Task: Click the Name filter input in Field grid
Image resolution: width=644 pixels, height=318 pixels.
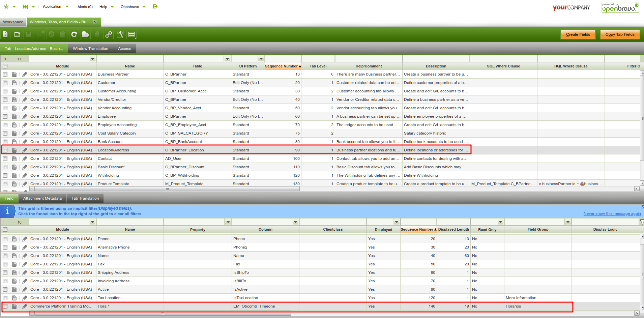Action: [x=130, y=222]
